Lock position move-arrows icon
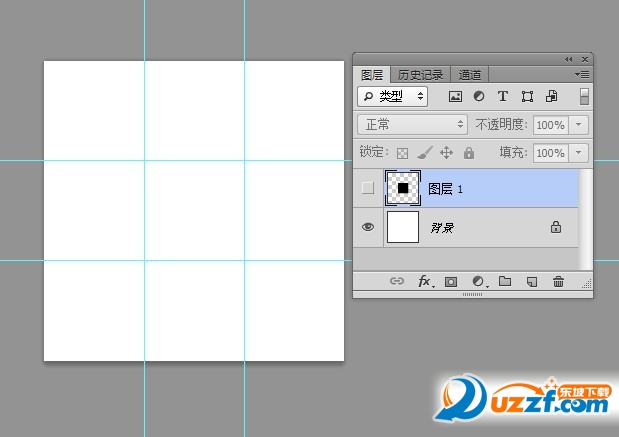Screen dimensions: 619x437 446,152
